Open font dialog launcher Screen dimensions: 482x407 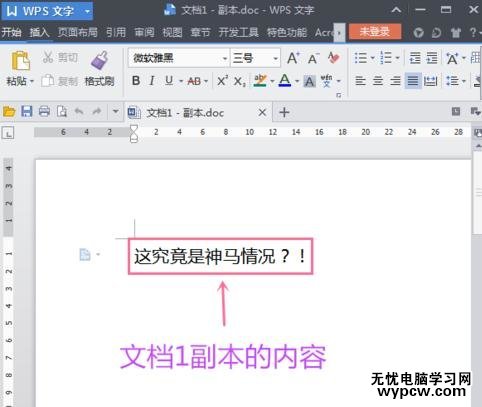click(x=339, y=95)
